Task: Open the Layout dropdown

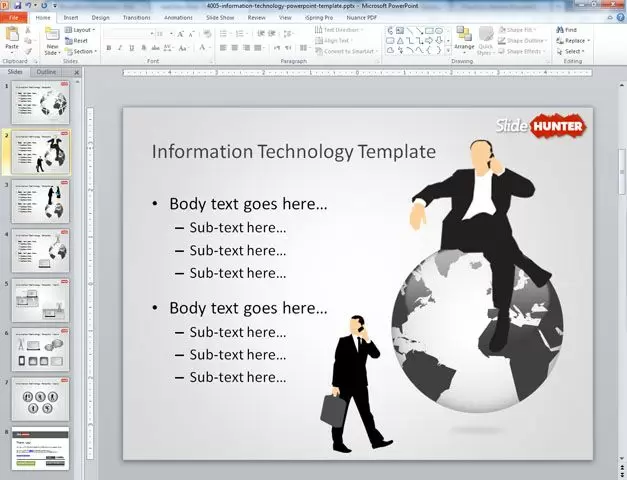Action: 83,30
